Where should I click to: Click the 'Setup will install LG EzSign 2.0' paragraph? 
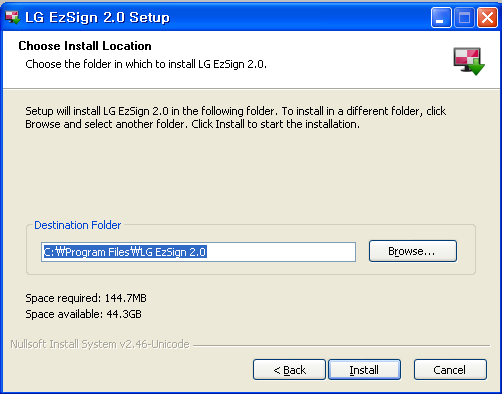pyautogui.click(x=236, y=117)
